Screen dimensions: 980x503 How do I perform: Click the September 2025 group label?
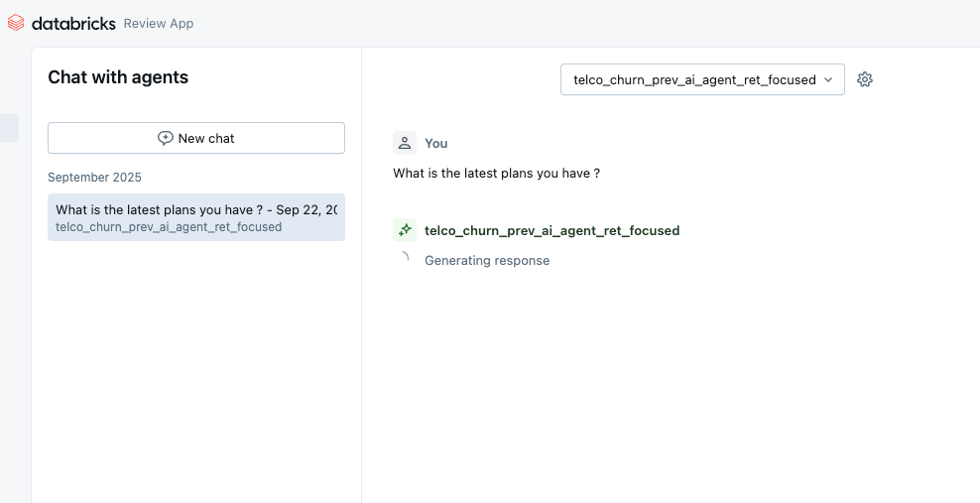94,178
